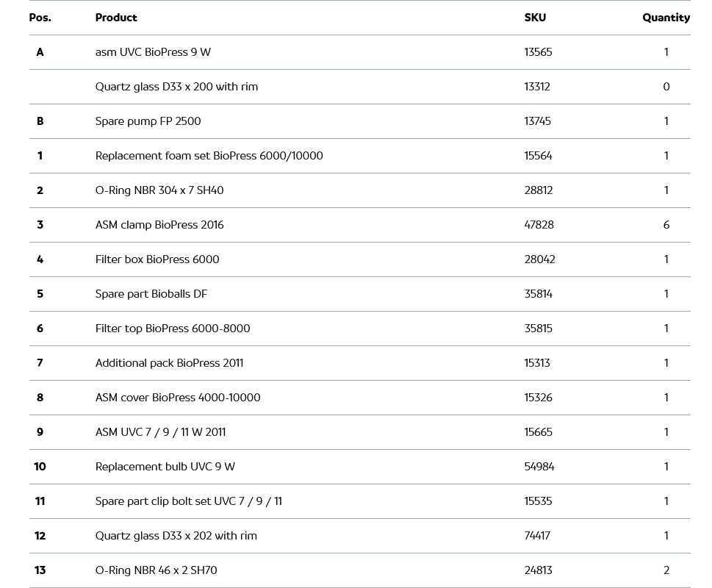Image resolution: width=712 pixels, height=588 pixels.
Task: Select ASM clamp BioPress 2016 entry
Action: 159,225
